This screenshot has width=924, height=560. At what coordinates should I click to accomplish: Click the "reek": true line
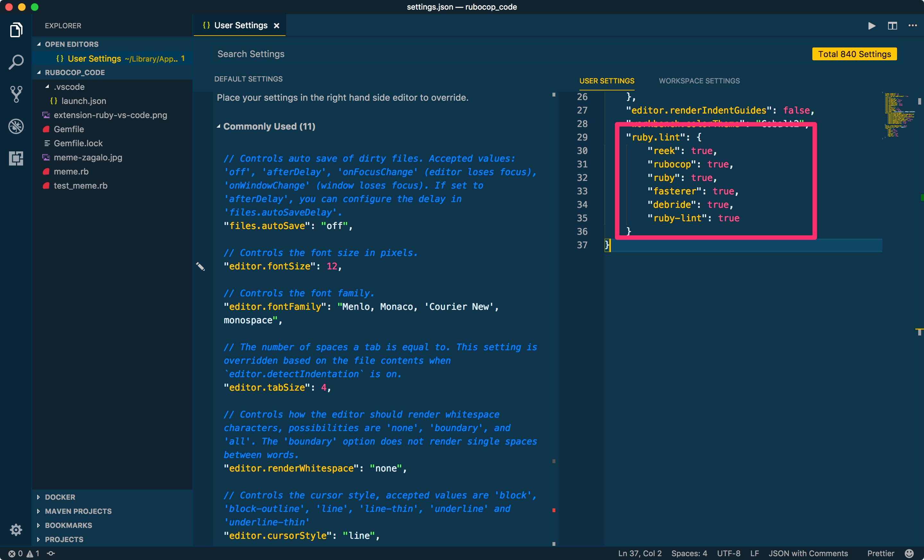click(x=682, y=151)
